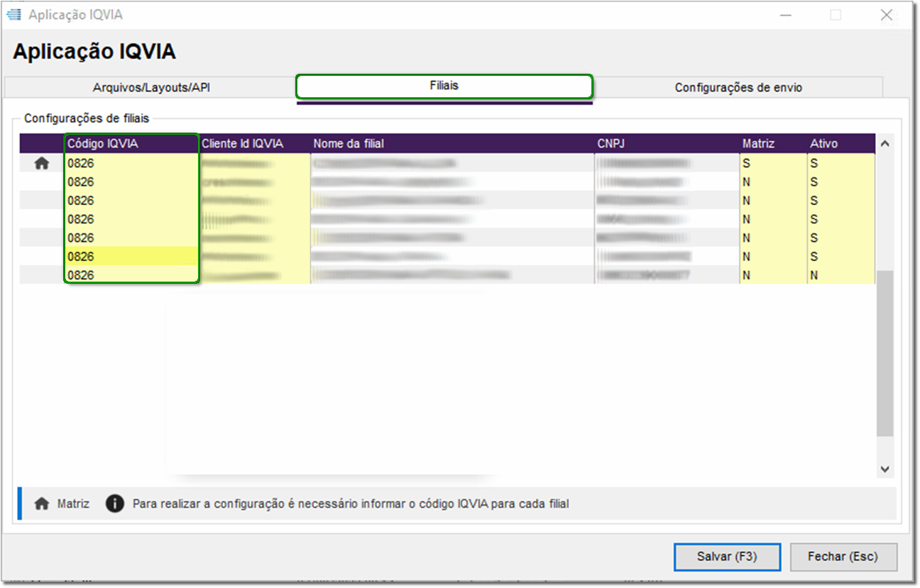Click the table scrollbar down arrow
Viewport: 920px width, 588px height.
[885, 469]
